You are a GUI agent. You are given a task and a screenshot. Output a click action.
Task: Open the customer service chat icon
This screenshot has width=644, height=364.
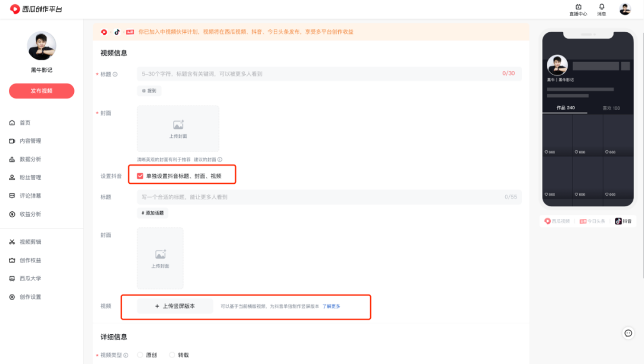(628, 333)
